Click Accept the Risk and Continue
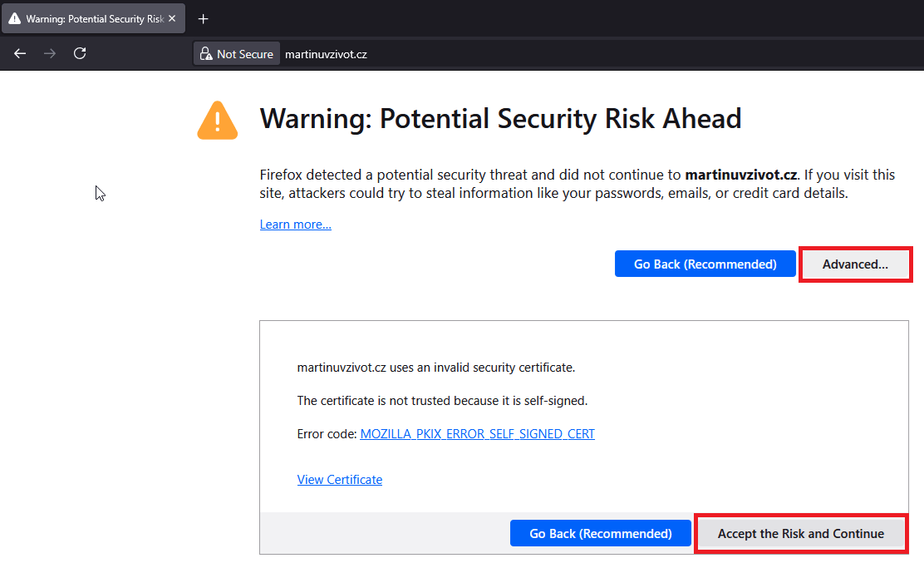This screenshot has width=924, height=563. click(x=801, y=533)
